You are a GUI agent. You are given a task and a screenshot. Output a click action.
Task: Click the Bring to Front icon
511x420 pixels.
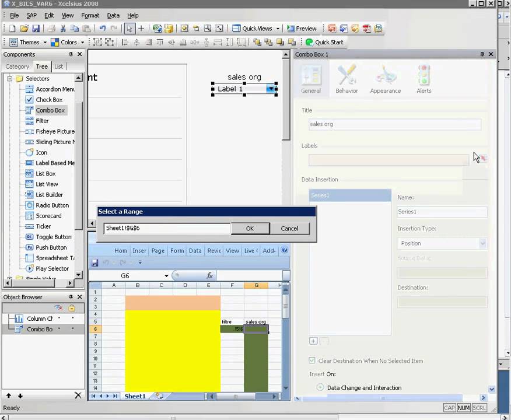[257, 42]
